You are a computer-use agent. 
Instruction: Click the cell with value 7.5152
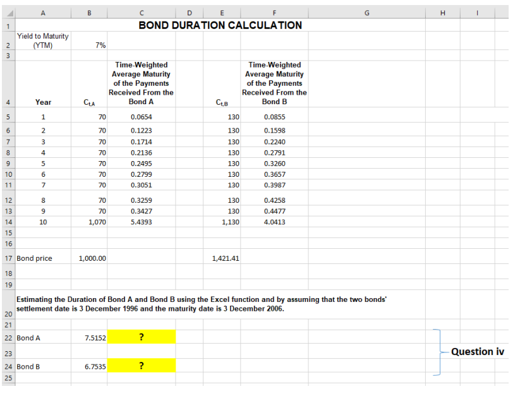[x=88, y=337]
